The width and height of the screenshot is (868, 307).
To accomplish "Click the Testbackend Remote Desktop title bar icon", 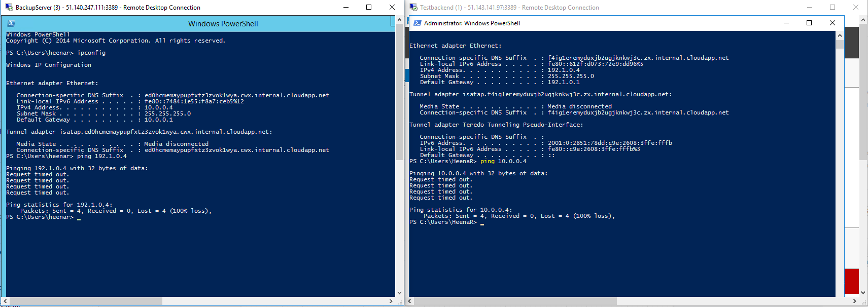I will click(x=413, y=7).
